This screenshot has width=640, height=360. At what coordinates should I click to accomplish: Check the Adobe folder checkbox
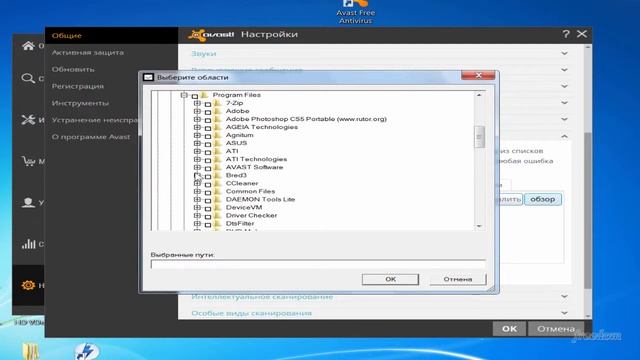tap(208, 112)
